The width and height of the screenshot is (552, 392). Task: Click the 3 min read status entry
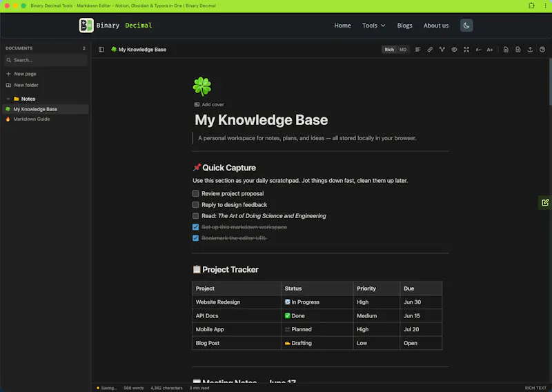point(199,388)
